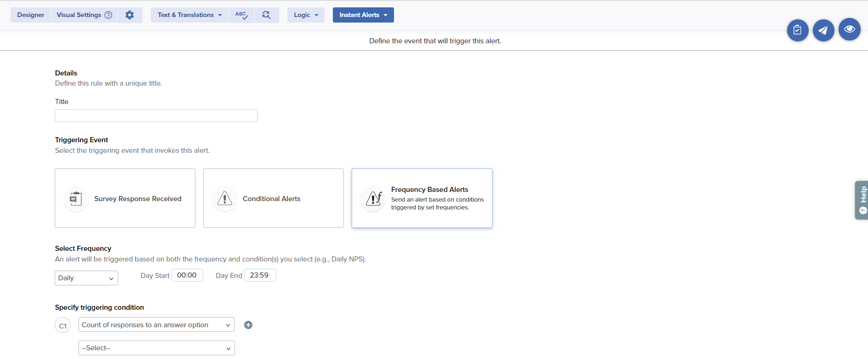The width and height of the screenshot is (868, 359).
Task: Click the settings gear icon in toolbar
Action: pyautogui.click(x=130, y=15)
